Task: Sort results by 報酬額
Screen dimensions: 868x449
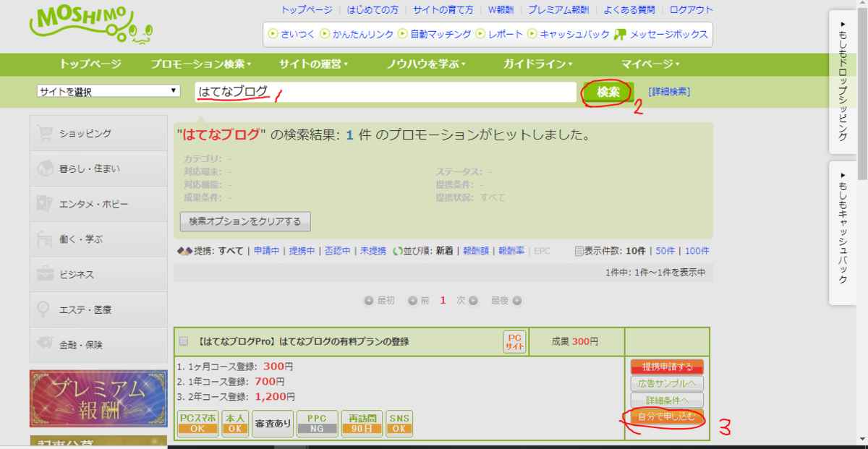Action: coord(476,251)
